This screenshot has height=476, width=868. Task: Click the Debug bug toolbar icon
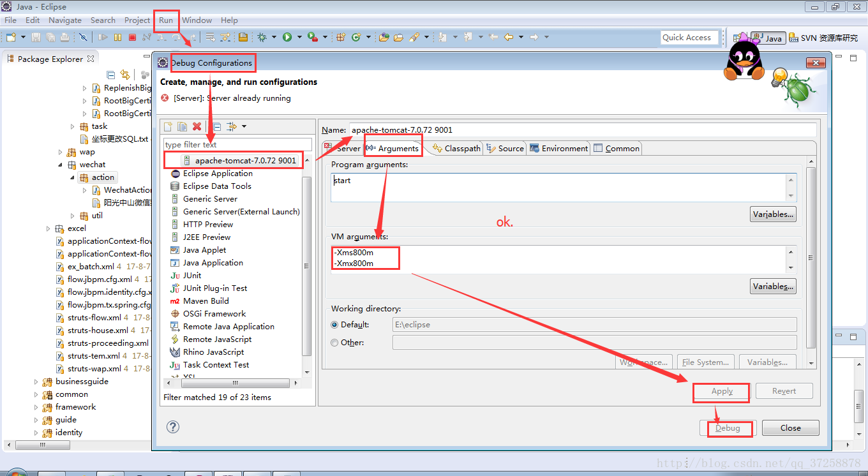262,38
